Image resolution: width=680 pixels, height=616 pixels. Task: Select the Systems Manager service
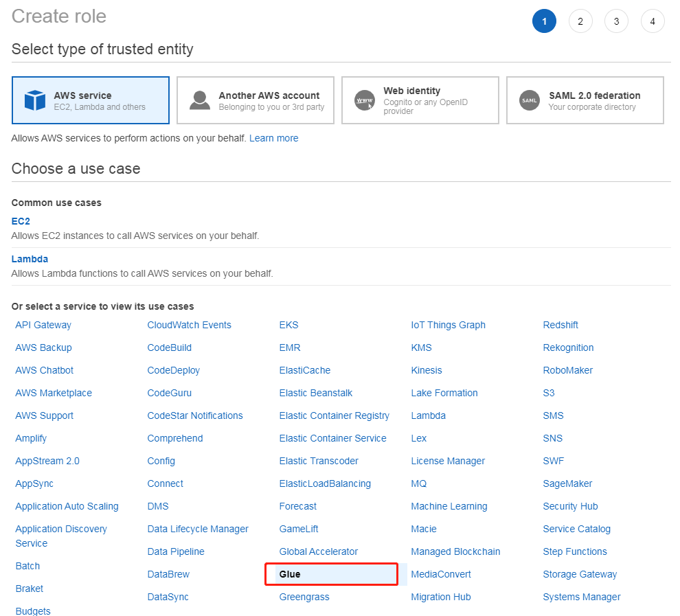582,597
